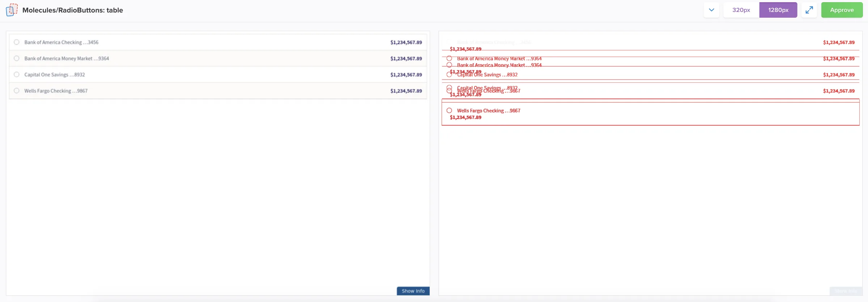Click Bank of America Money Market ...9364 label
This screenshot has height=302, width=868.
pyautogui.click(x=67, y=59)
